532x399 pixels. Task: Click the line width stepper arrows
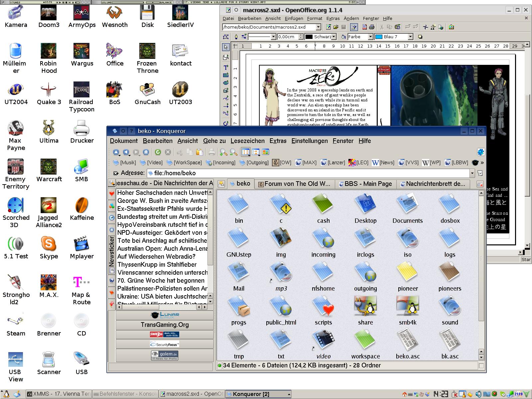point(301,37)
